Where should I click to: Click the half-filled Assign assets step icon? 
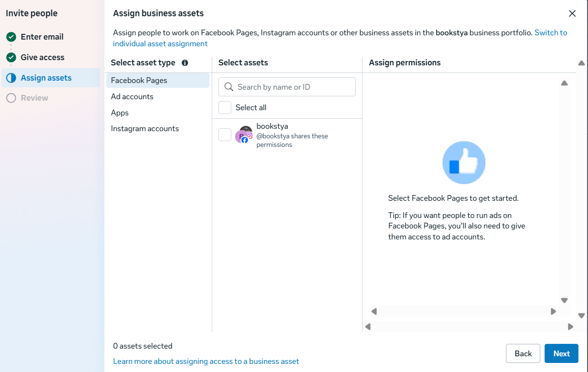(11, 78)
